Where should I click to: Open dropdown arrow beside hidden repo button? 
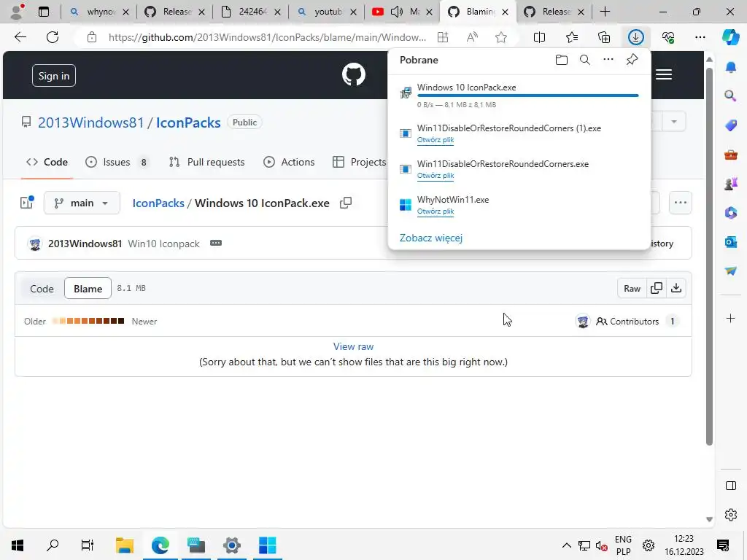(673, 122)
